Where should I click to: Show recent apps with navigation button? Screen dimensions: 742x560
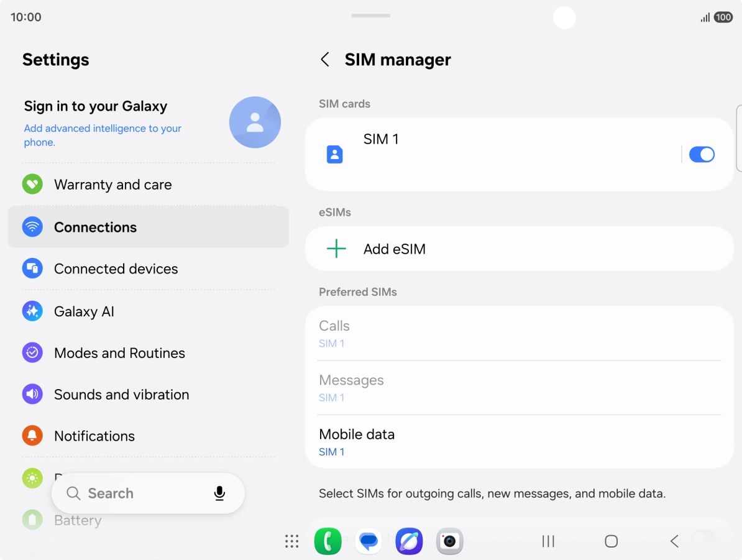tap(548, 541)
